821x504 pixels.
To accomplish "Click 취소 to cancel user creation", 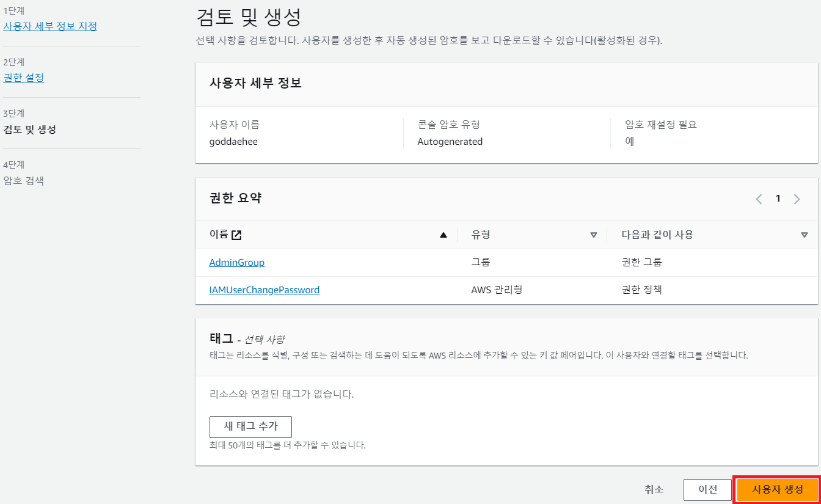I will coord(654,489).
